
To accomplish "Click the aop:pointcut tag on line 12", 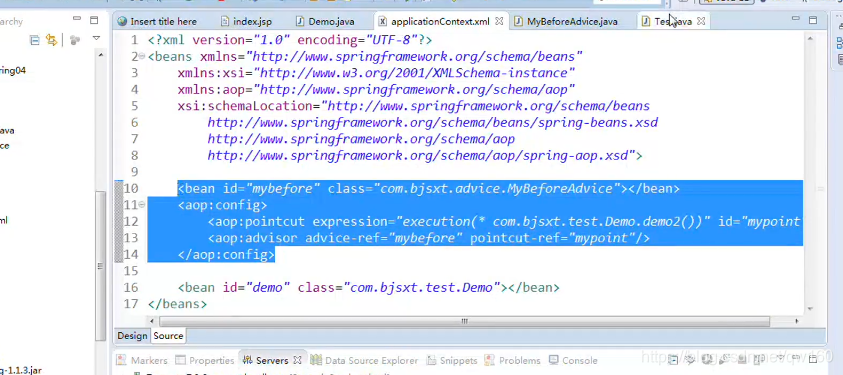I will (256, 222).
